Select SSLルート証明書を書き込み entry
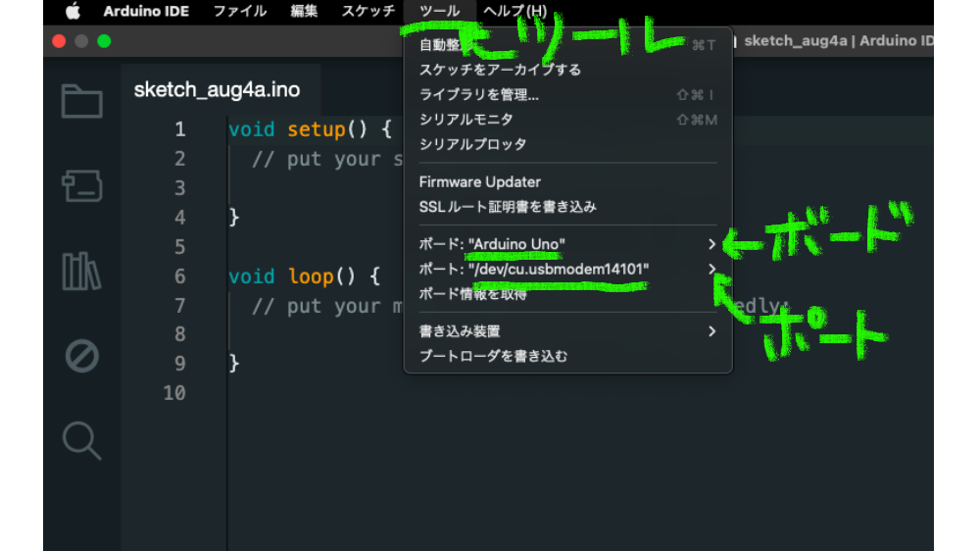This screenshot has width=980, height=551. pyautogui.click(x=567, y=207)
